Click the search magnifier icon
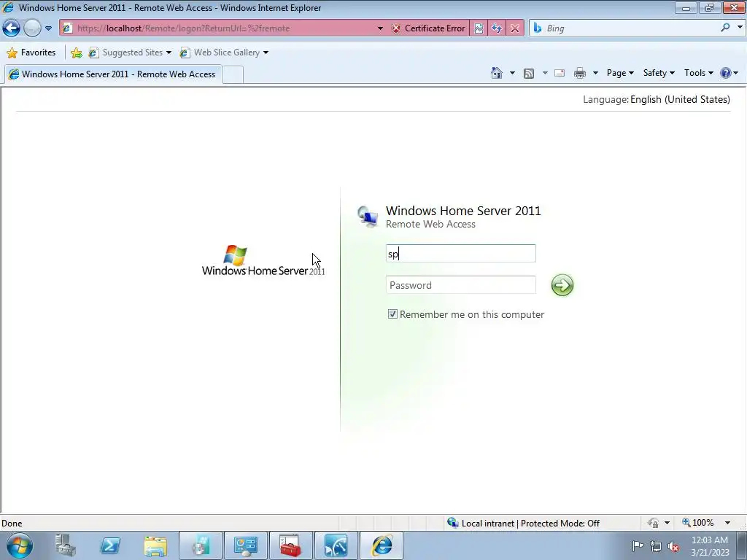Image resolution: width=747 pixels, height=560 pixels. [x=725, y=28]
